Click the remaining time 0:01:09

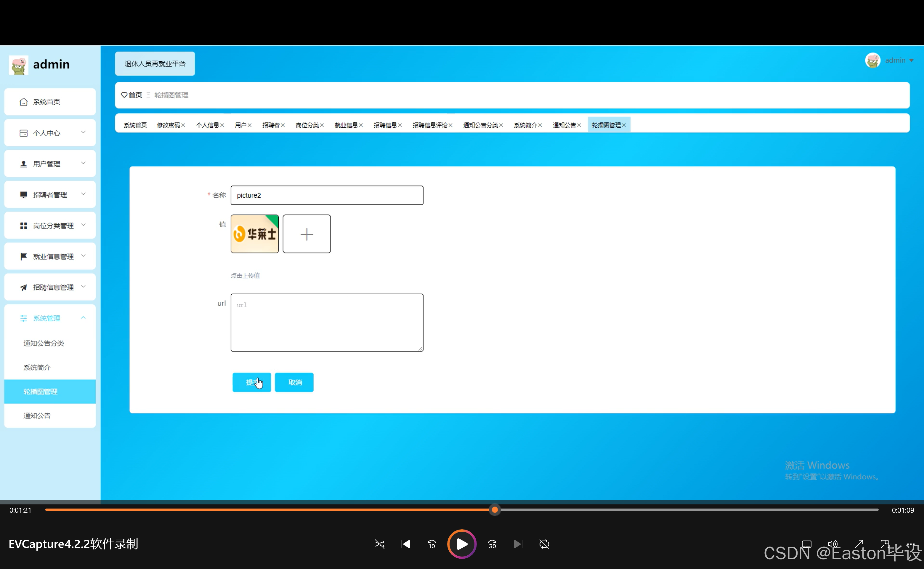[903, 510]
